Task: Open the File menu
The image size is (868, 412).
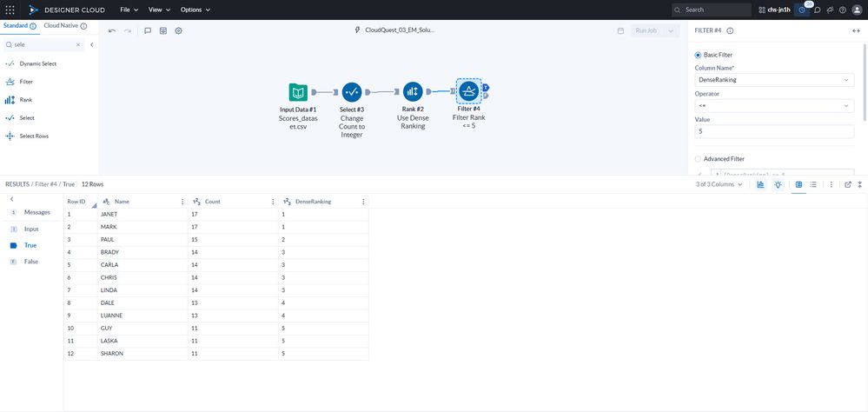Action: 129,10
